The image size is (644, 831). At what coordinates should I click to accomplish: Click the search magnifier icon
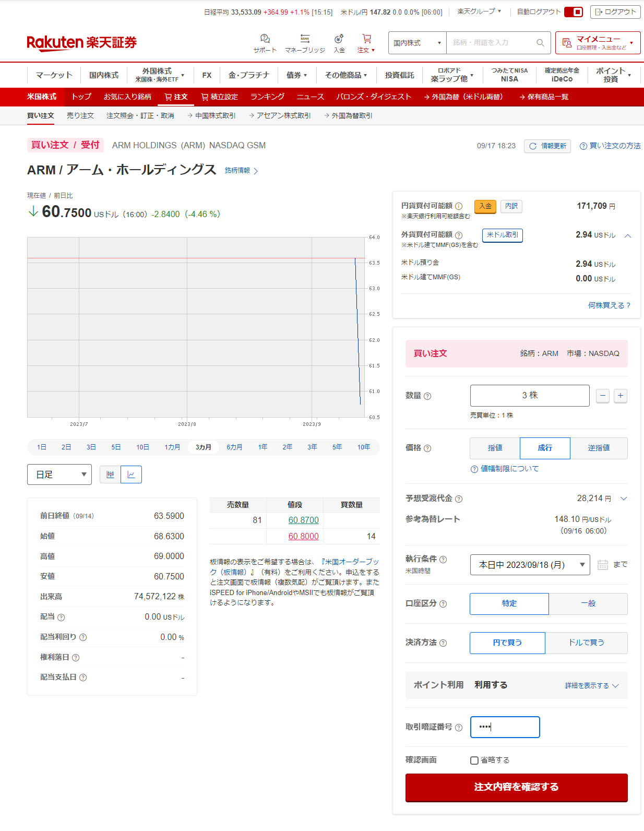540,43
